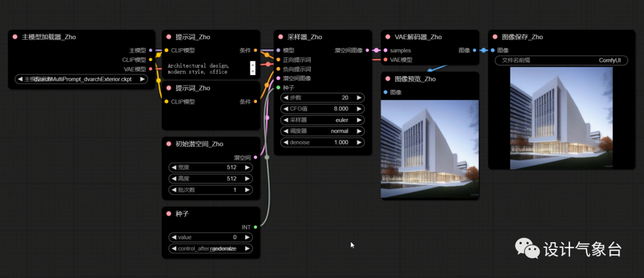Collapse the first 提示词_Zho node via its dot
The image size is (644, 278).
click(x=169, y=37)
